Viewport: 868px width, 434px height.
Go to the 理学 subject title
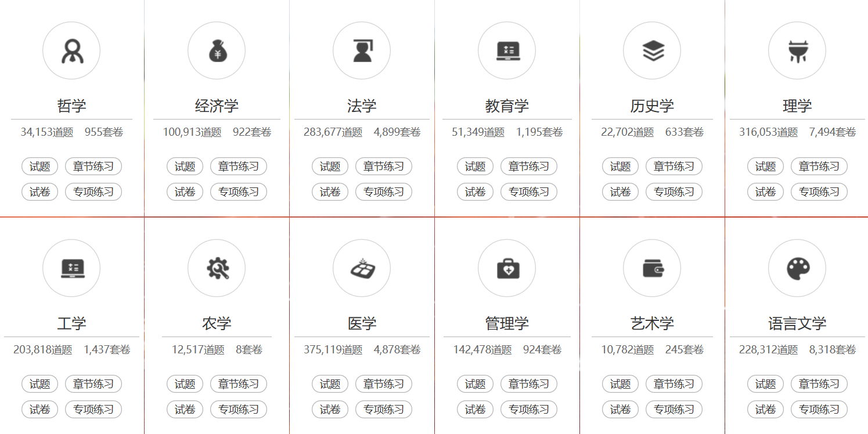coord(797,106)
